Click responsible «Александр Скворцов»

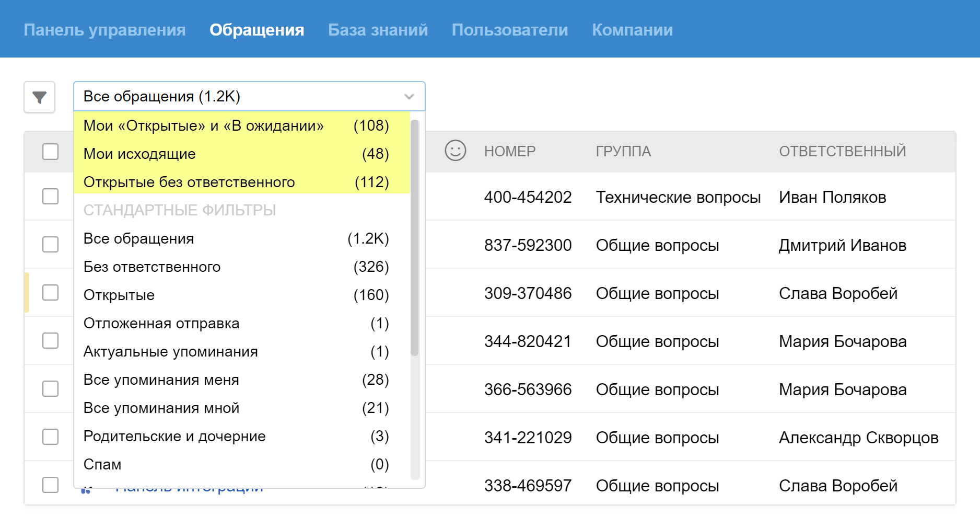pos(859,438)
